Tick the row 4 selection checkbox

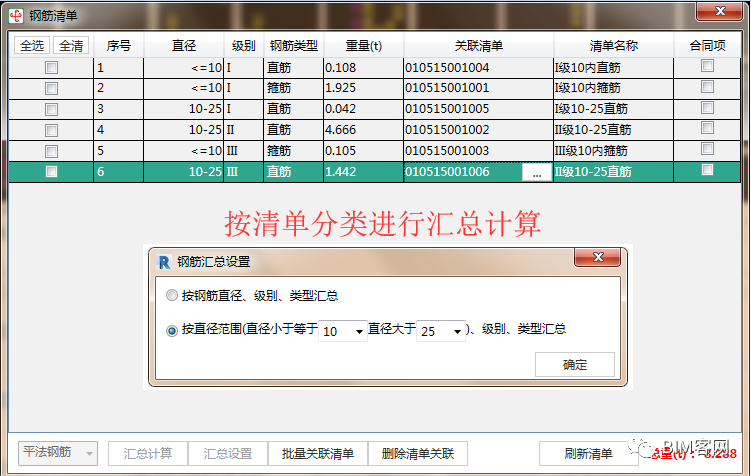51,130
